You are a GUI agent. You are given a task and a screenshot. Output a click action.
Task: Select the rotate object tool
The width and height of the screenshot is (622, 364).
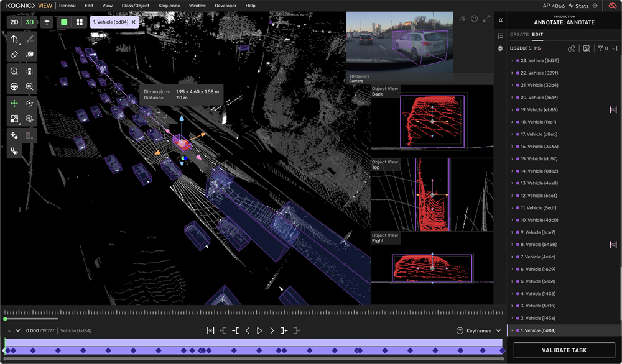click(29, 103)
